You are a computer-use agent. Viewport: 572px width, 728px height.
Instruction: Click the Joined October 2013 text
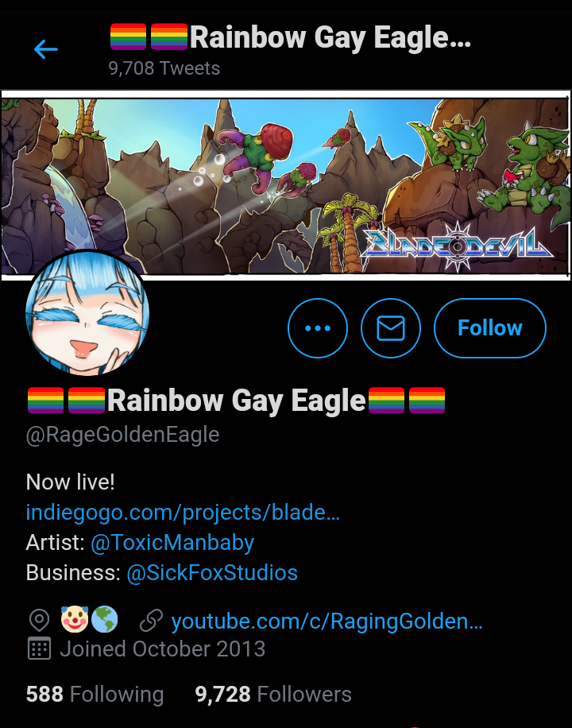click(x=163, y=649)
